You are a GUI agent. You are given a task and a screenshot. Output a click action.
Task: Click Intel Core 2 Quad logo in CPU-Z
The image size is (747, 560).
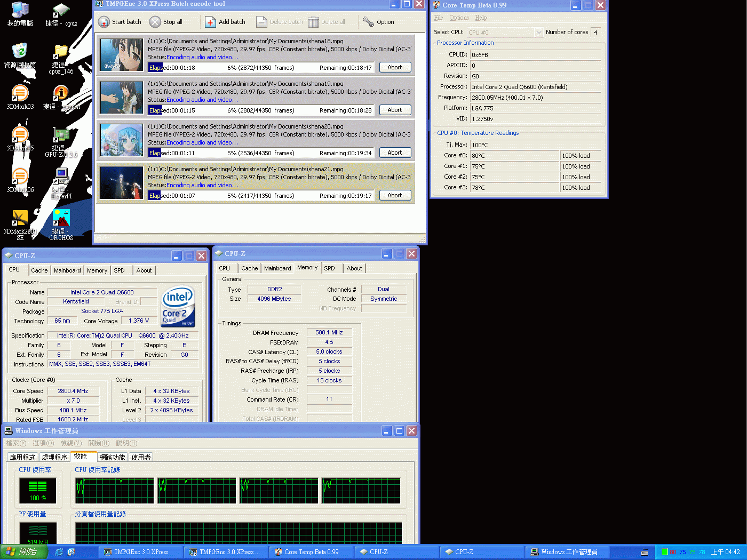(x=178, y=307)
